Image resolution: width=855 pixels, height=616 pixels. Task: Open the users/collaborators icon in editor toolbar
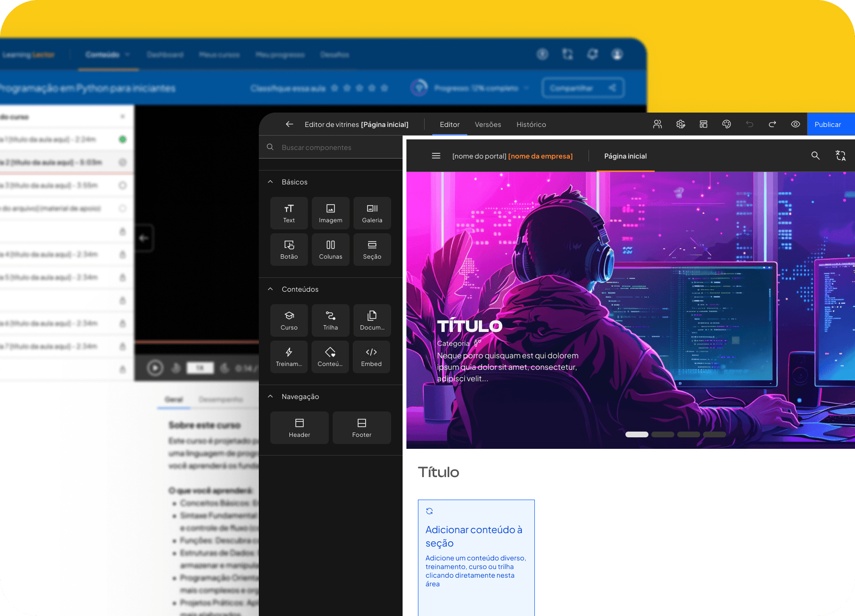click(x=658, y=125)
